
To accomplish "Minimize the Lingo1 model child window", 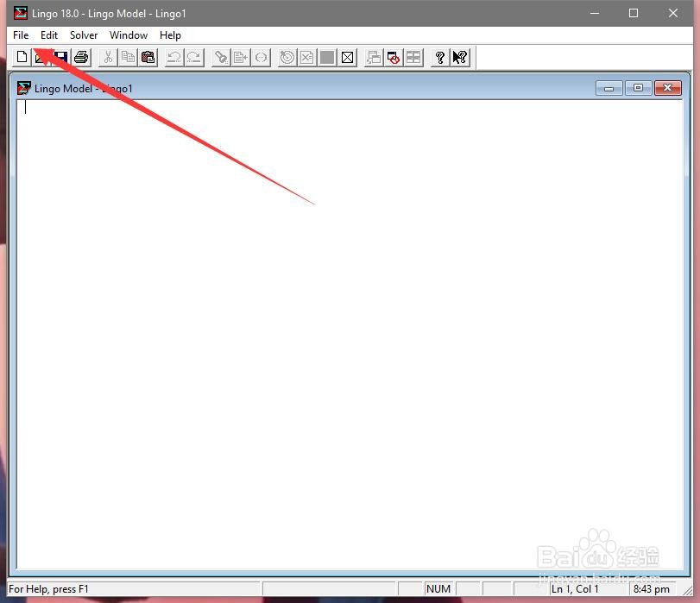I will tap(609, 88).
